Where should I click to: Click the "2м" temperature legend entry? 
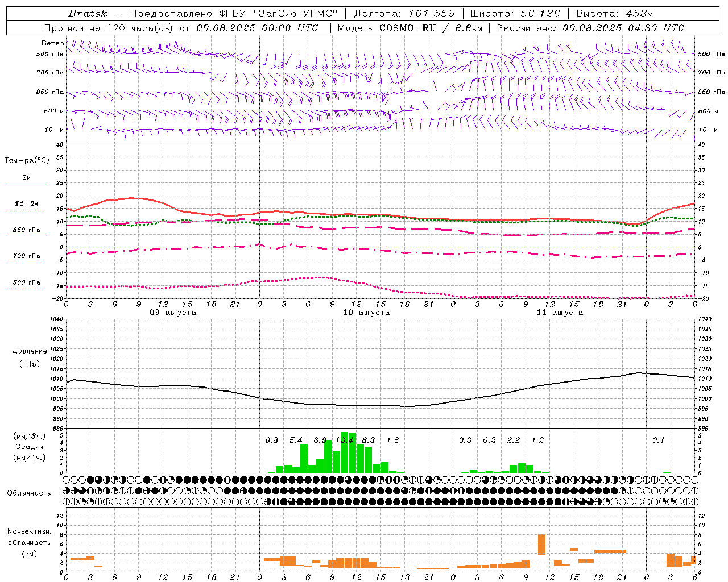27,178
